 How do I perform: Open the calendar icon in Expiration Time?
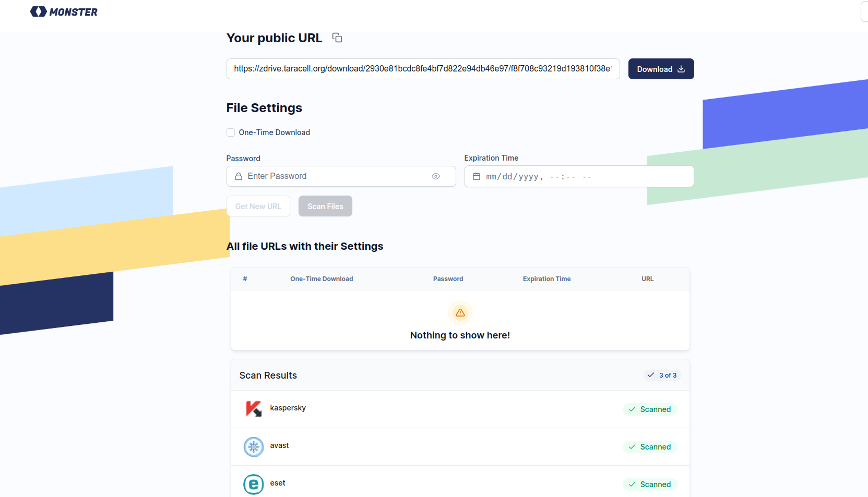pyautogui.click(x=477, y=177)
